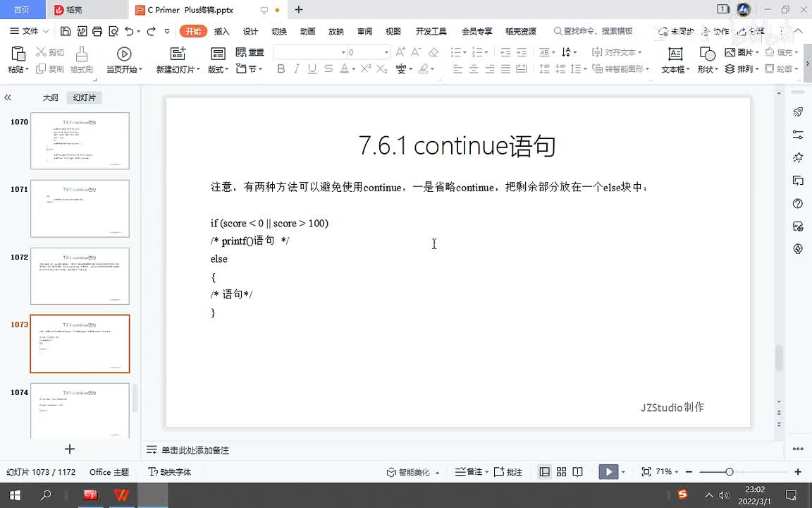812x508 pixels.
Task: Add new slide plus button below thumbnails
Action: (x=69, y=449)
